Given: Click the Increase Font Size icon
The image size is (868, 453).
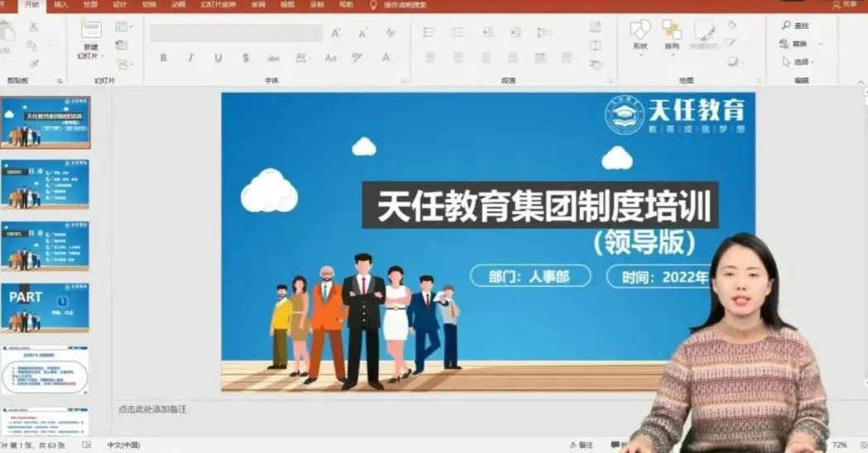Looking at the screenshot, I should [335, 33].
